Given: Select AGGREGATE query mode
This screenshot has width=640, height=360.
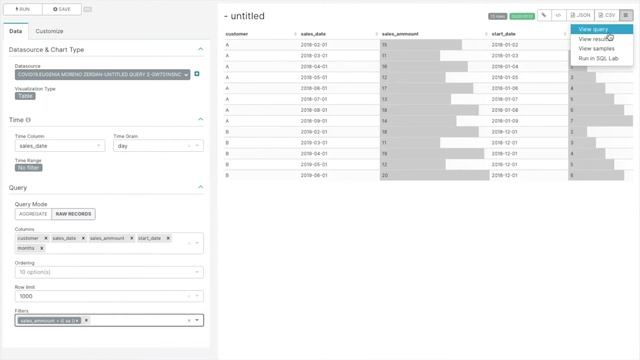Looking at the screenshot, I should click(33, 214).
